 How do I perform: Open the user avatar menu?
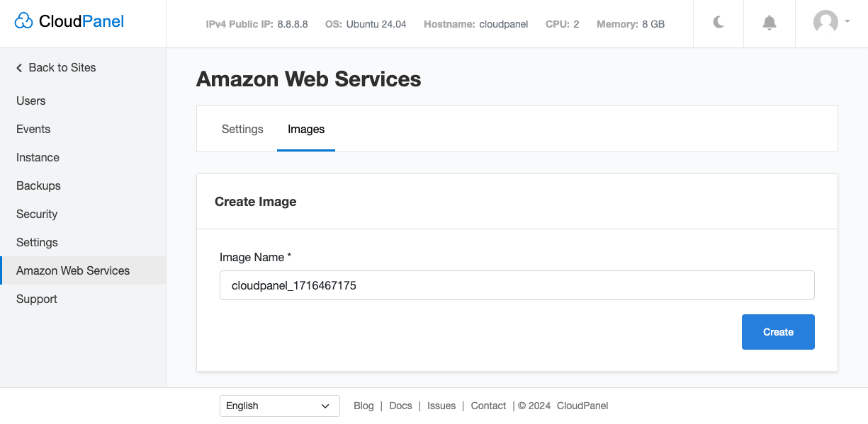point(831,22)
